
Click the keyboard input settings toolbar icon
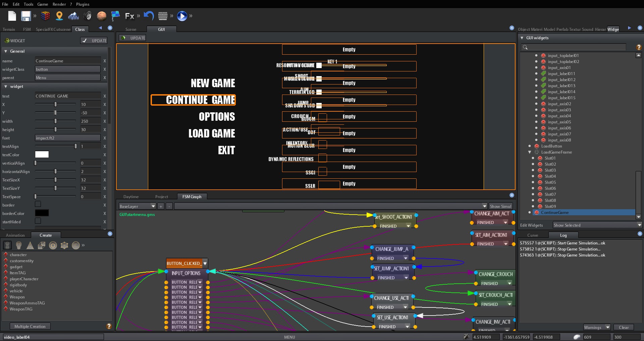tap(162, 16)
